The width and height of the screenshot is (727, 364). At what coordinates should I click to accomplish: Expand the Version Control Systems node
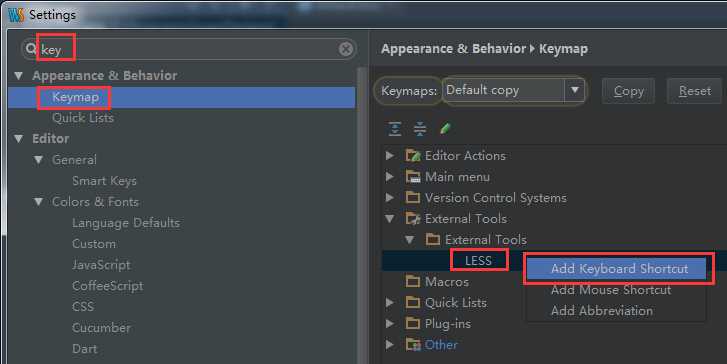click(x=390, y=198)
